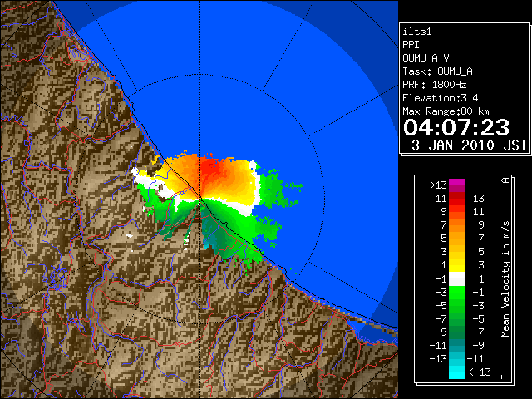Image resolution: width=532 pixels, height=399 pixels.
Task: Select the OUMU_A_V product label
Action: coord(426,58)
